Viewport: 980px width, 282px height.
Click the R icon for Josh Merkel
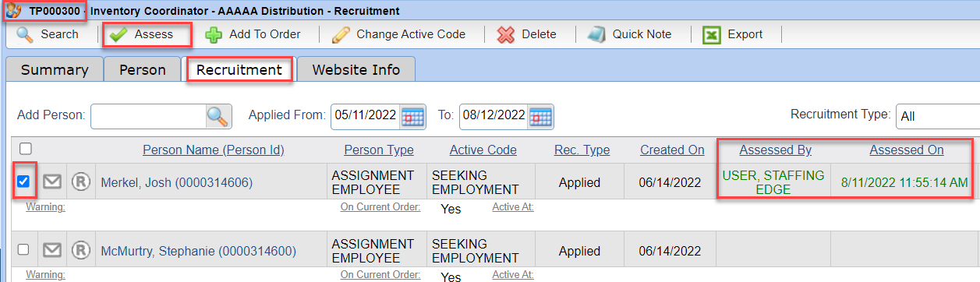pyautogui.click(x=80, y=182)
